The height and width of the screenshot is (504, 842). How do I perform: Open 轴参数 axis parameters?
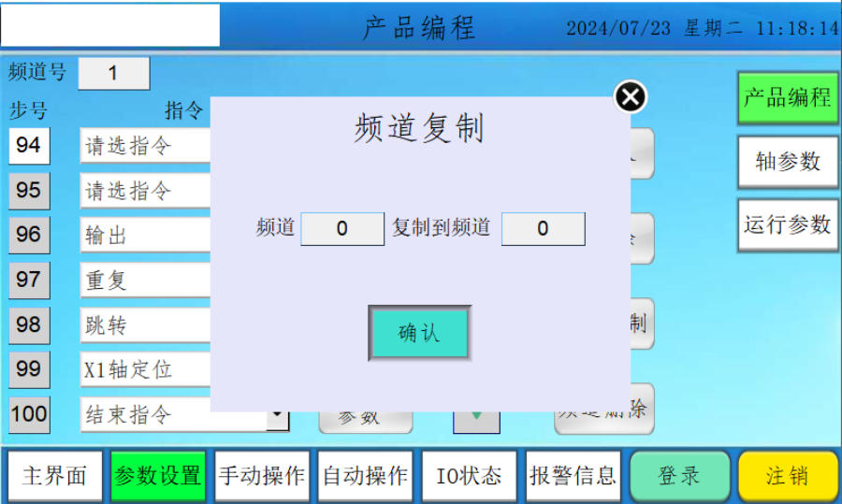click(787, 162)
